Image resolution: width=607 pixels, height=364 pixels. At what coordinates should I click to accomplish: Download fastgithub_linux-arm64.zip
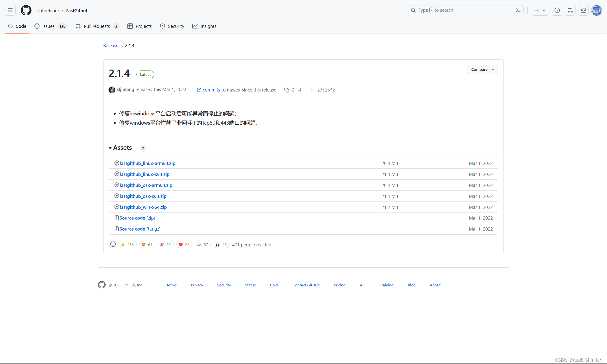147,163
